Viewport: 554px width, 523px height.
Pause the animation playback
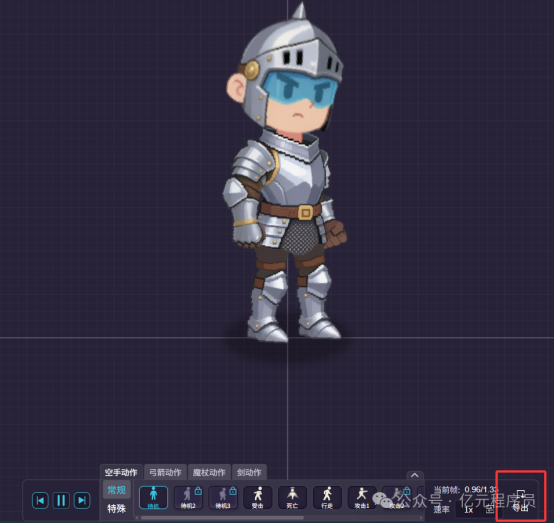[x=61, y=500]
